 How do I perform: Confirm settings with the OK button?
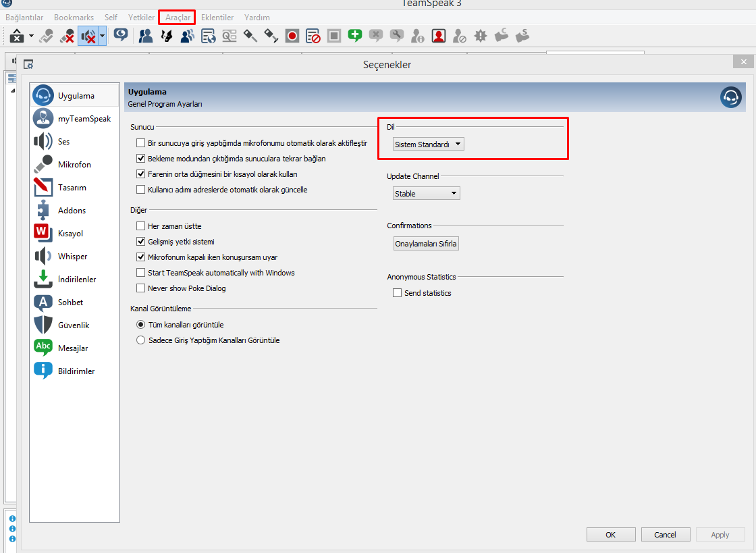[610, 535]
